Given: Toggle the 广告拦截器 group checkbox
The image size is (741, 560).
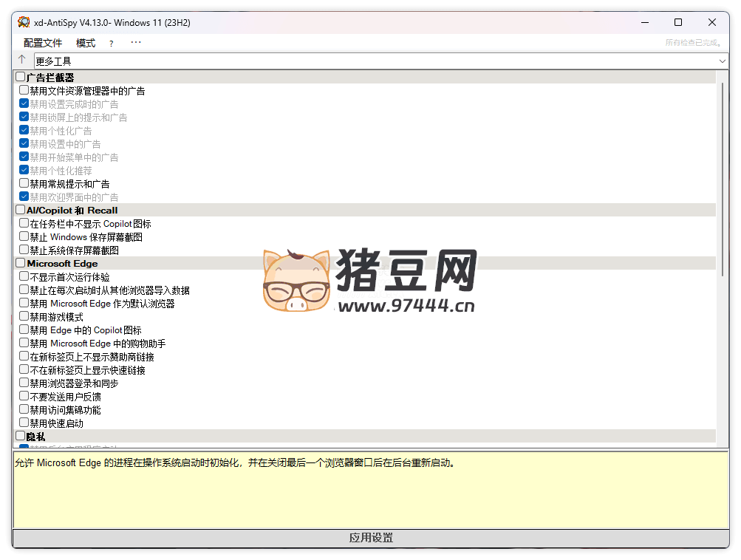Looking at the screenshot, I should (21, 77).
